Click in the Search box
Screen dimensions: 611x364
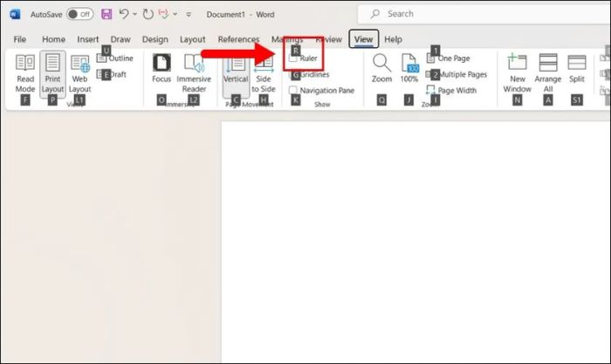point(484,14)
